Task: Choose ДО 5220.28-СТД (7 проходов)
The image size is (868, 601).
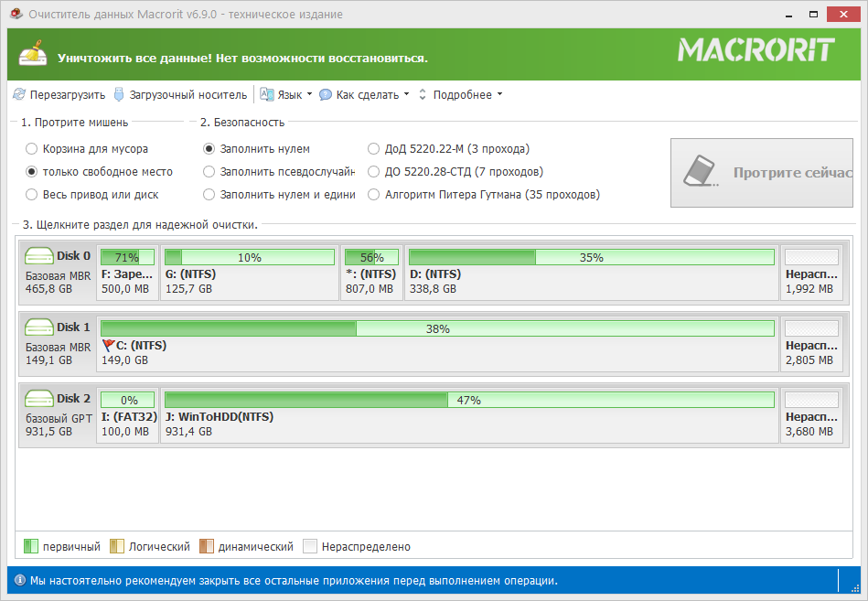Action: click(x=455, y=172)
